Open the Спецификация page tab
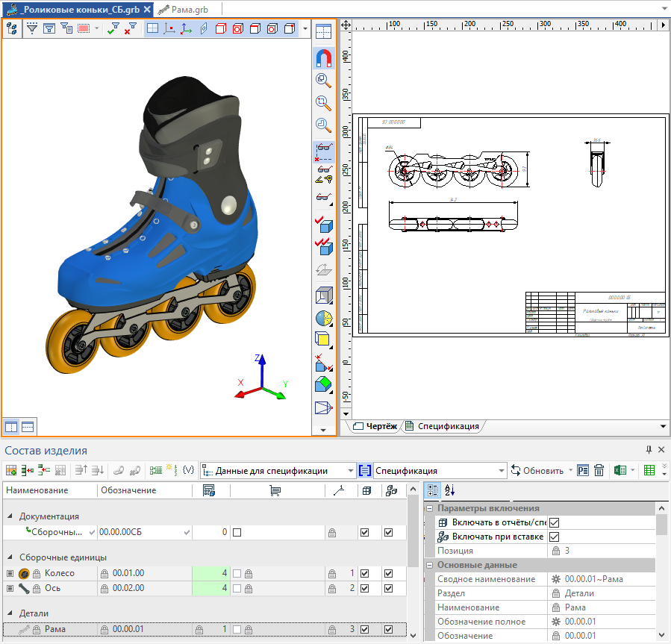This screenshot has width=671, height=644. (447, 427)
